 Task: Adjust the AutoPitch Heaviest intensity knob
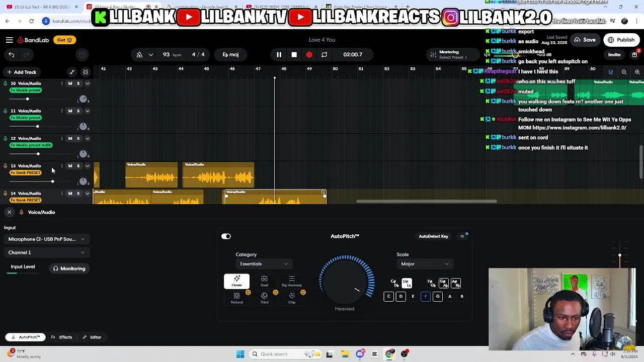[345, 281]
